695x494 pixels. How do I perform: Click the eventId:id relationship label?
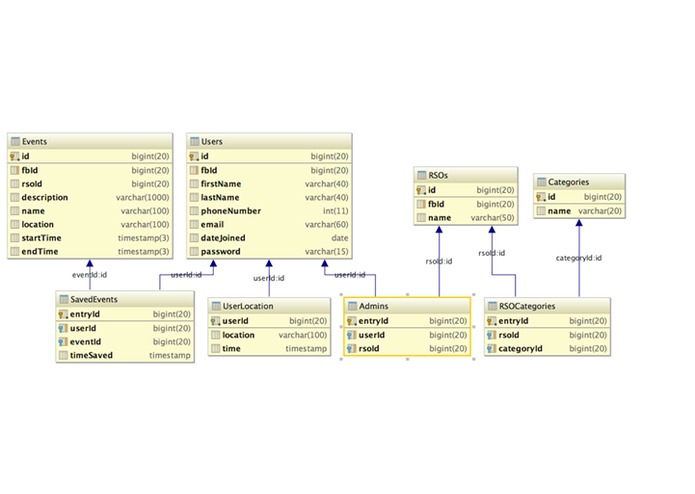click(x=90, y=275)
